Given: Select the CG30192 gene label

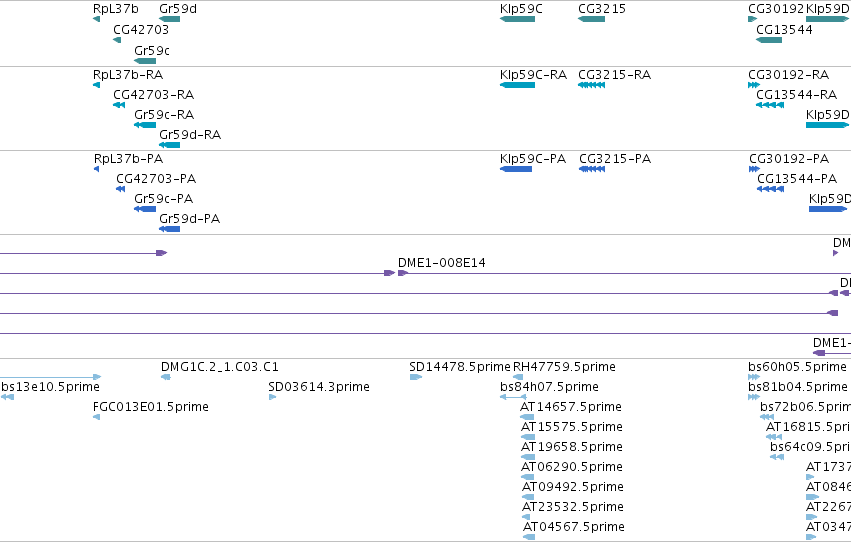Looking at the screenshot, I should click(x=776, y=9).
